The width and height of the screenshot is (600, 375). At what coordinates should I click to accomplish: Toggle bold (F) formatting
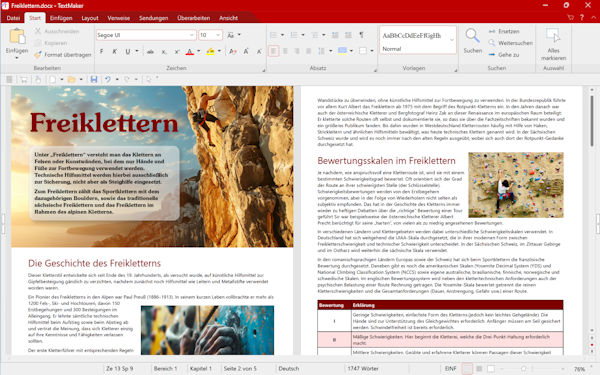click(x=101, y=51)
